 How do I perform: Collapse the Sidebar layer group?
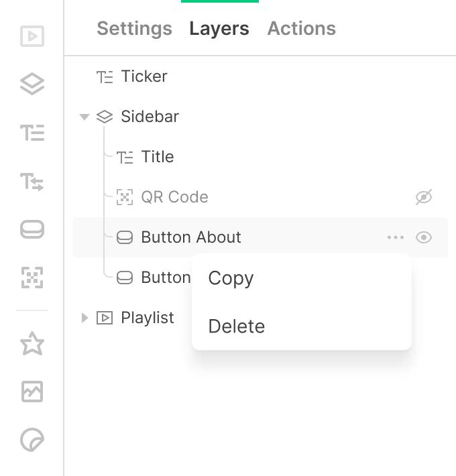click(x=84, y=117)
